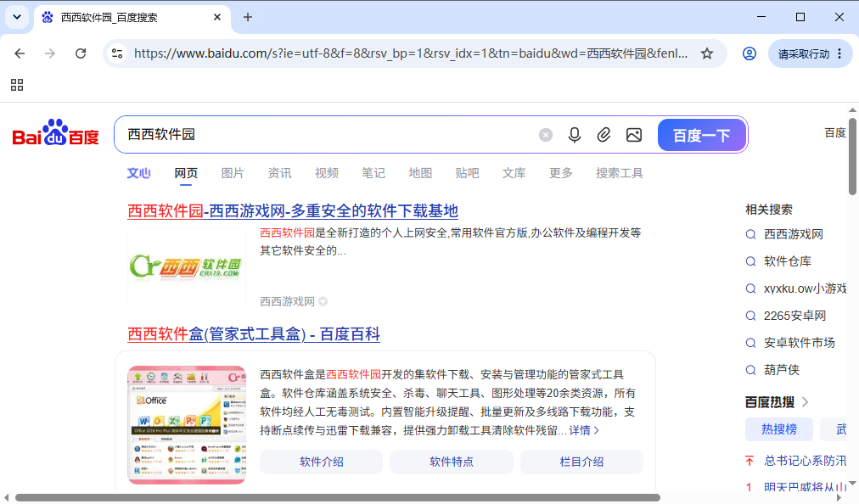Viewport: 859px width, 504px height.
Task: Click the vertical page scrollbar thumb
Action: coord(852,156)
